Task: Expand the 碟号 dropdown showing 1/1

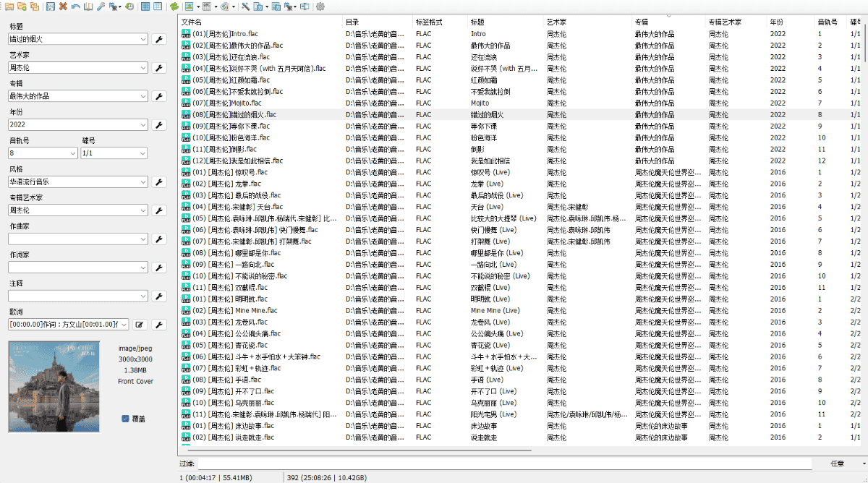Action: pyautogui.click(x=142, y=153)
